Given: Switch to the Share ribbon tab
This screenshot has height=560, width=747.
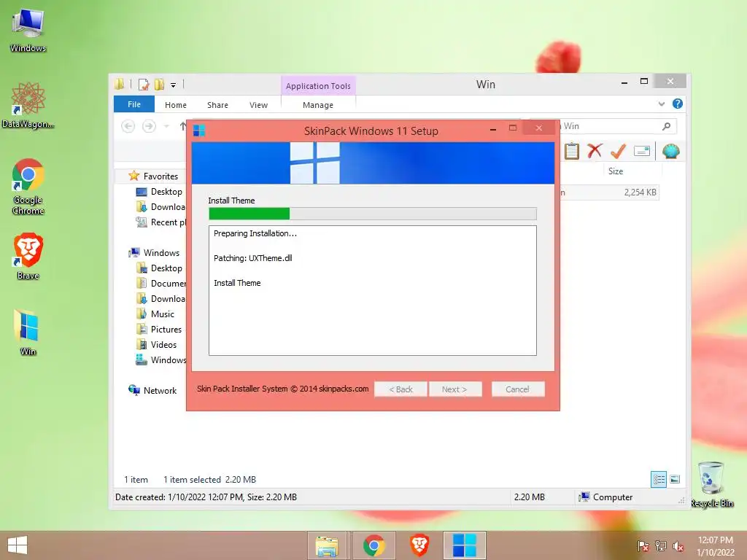Looking at the screenshot, I should [x=217, y=105].
